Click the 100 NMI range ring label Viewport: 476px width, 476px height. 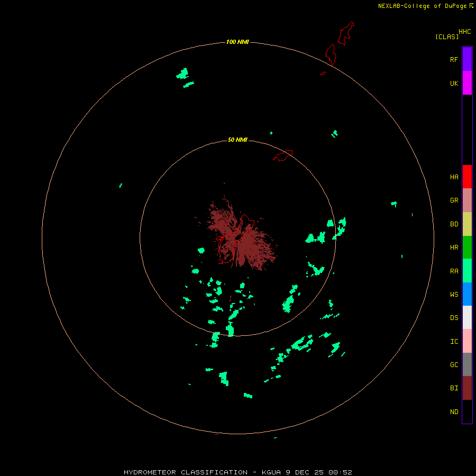[237, 42]
